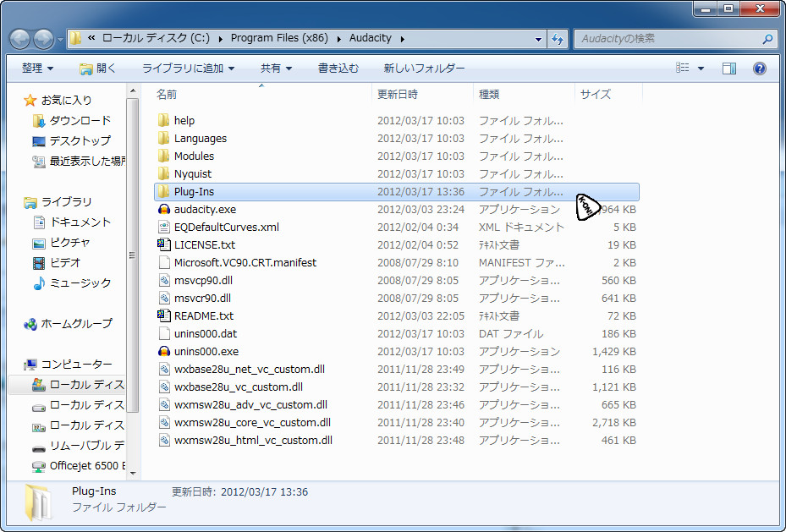Sort by Type (種類) column header
Screen dimensions: 786x532
point(524,94)
